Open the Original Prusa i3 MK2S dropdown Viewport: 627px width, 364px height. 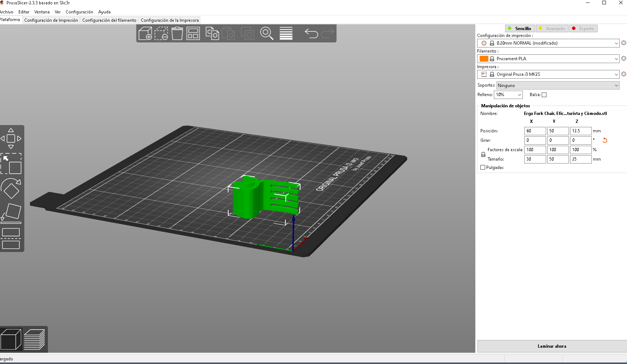[548, 74]
